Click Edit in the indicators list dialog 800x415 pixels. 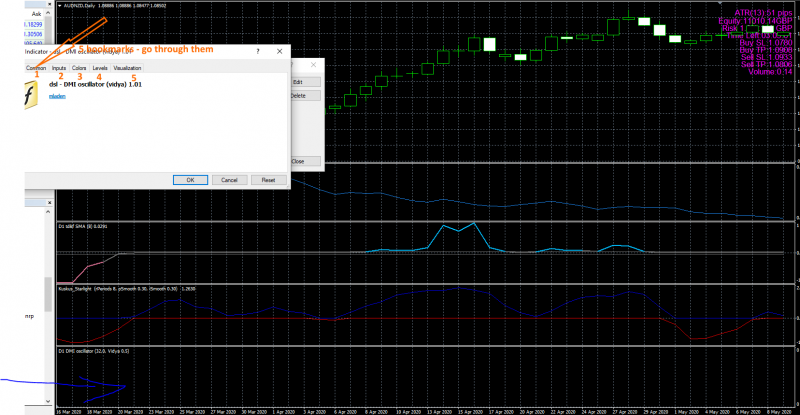[x=305, y=82]
